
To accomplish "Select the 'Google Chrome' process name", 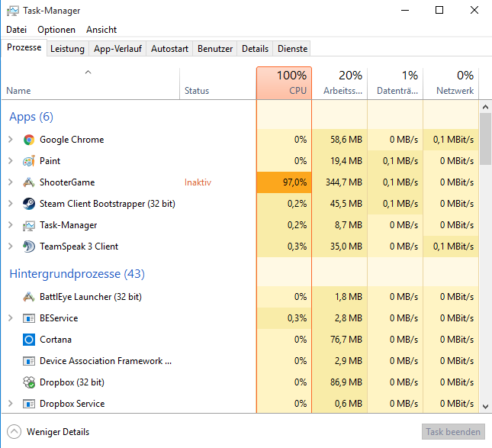I will click(72, 140).
